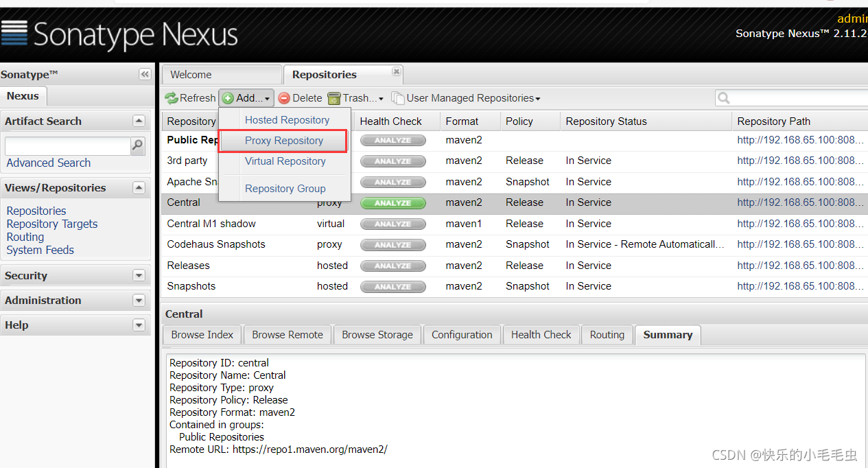Click ANALYZE button for Codehaus Snapshots row
This screenshot has height=468, width=868.
coord(393,244)
